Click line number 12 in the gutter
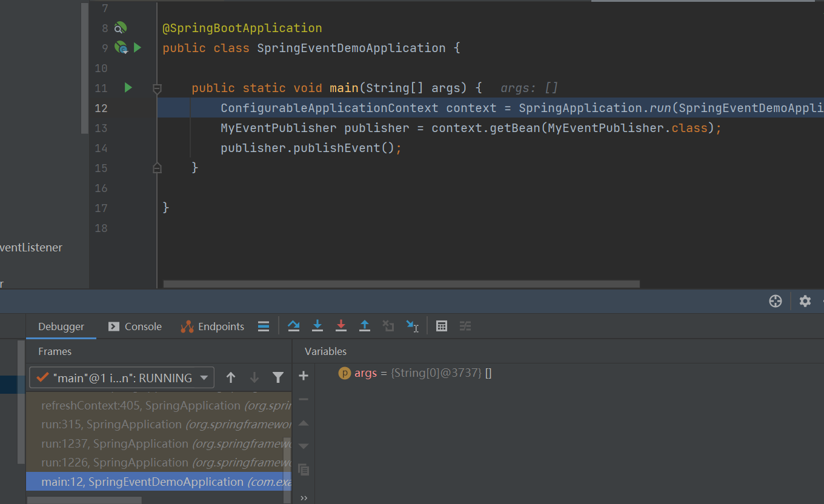 [101, 108]
